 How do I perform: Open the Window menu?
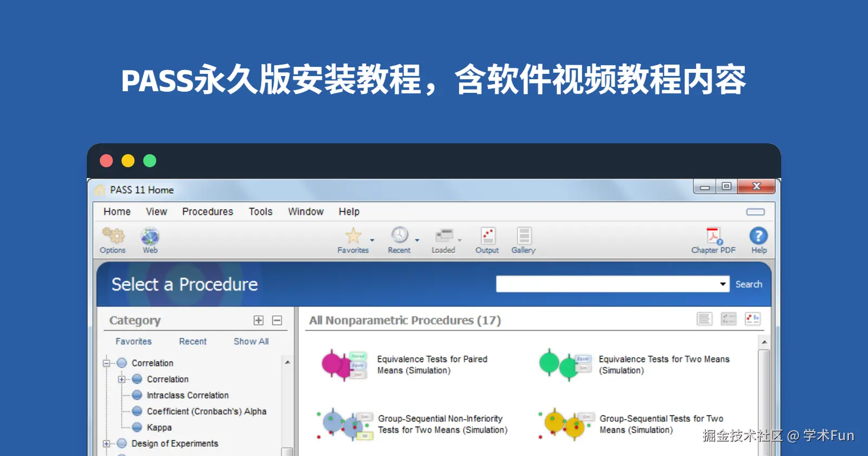(x=305, y=212)
